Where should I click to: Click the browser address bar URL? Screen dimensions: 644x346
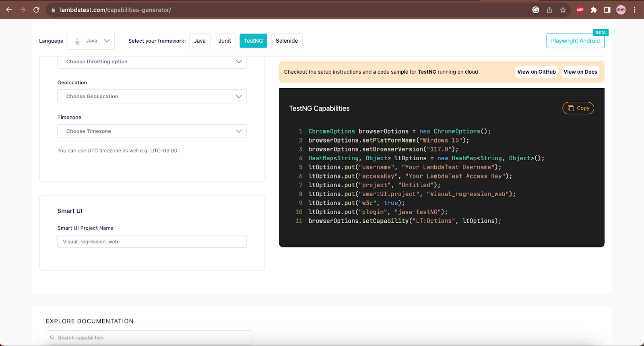click(x=116, y=10)
